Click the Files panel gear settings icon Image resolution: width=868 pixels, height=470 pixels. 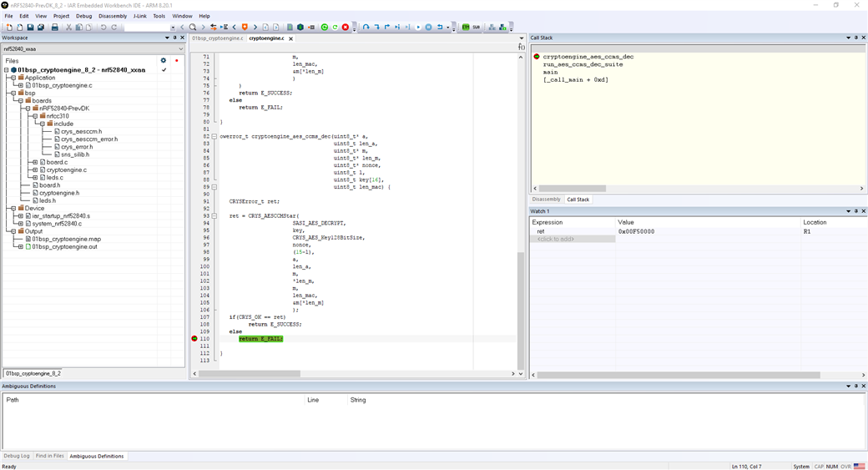point(164,60)
